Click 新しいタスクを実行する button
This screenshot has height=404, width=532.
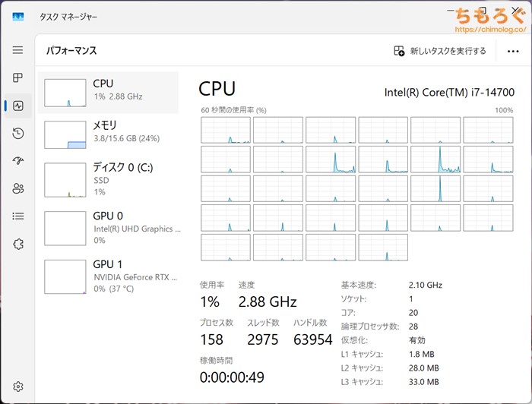tap(440, 51)
